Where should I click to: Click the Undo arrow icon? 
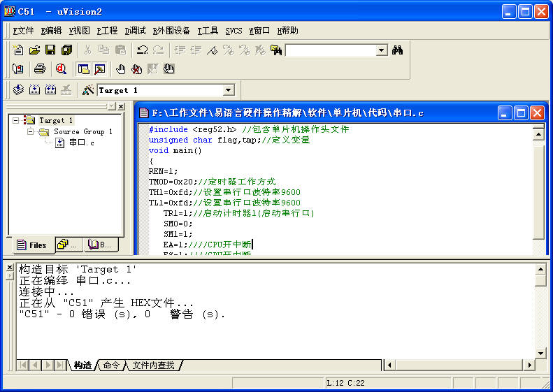point(142,50)
